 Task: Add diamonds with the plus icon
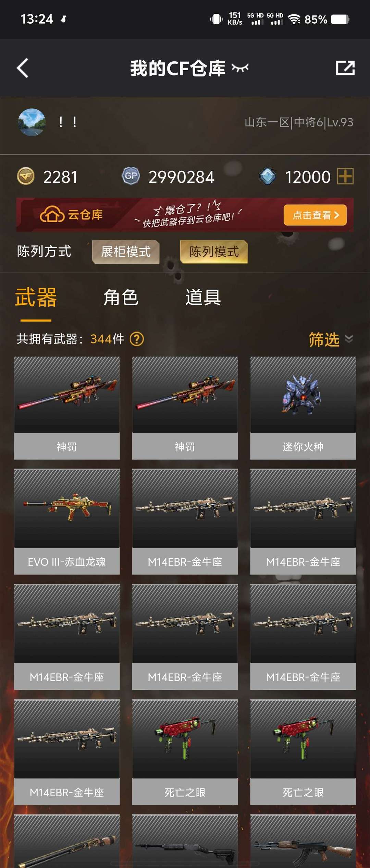345,176
